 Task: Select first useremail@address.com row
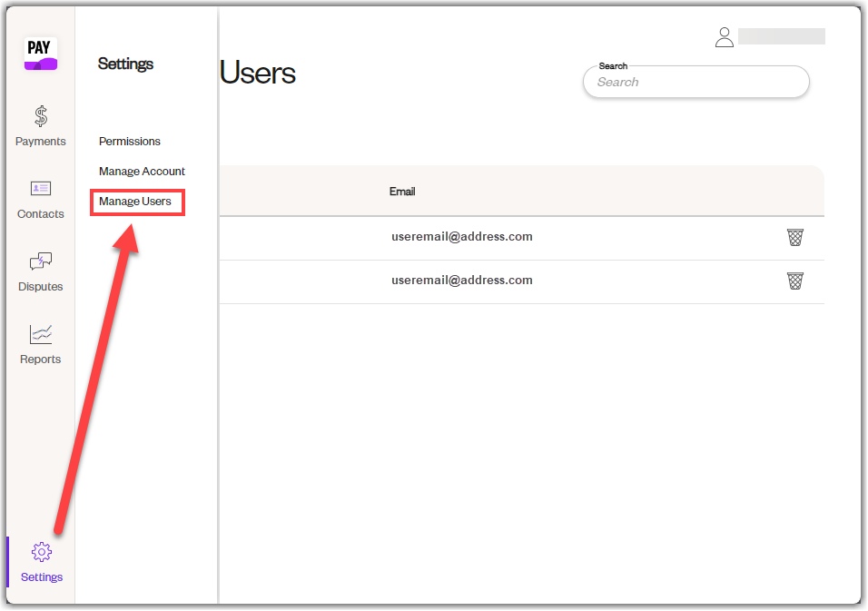point(521,238)
